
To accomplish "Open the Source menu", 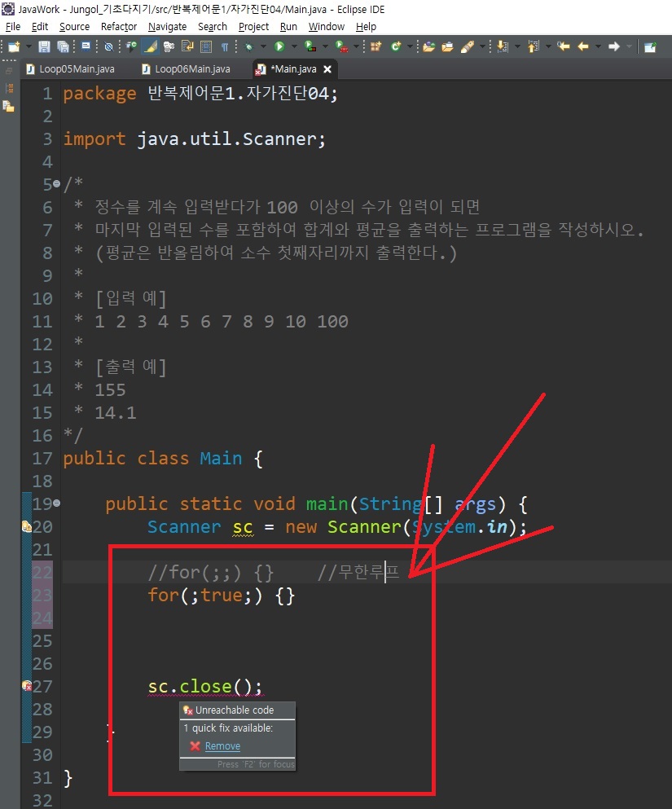I will pyautogui.click(x=74, y=26).
